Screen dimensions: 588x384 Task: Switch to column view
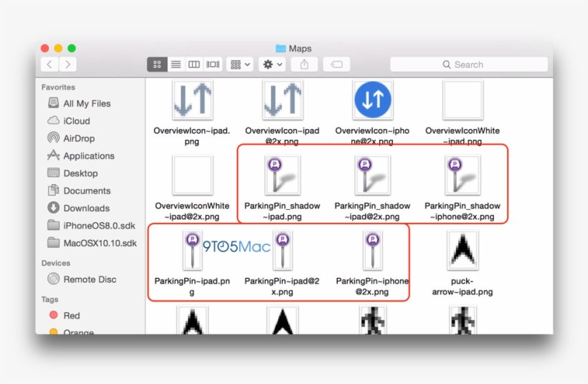click(x=194, y=64)
